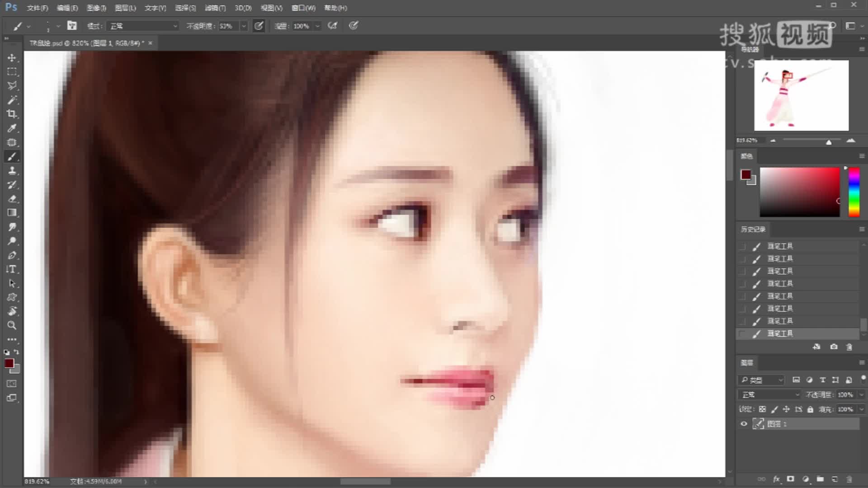The image size is (868, 488).
Task: Open the Layers panel options menu
Action: (x=862, y=362)
